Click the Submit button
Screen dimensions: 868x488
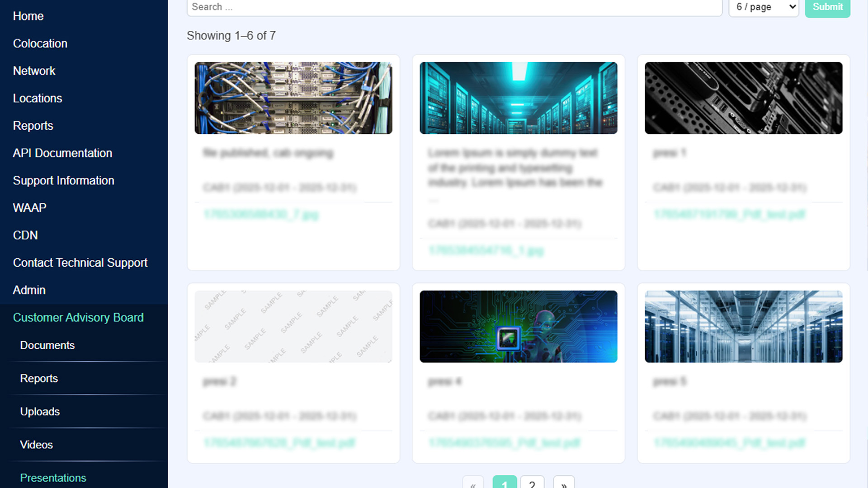(x=827, y=7)
